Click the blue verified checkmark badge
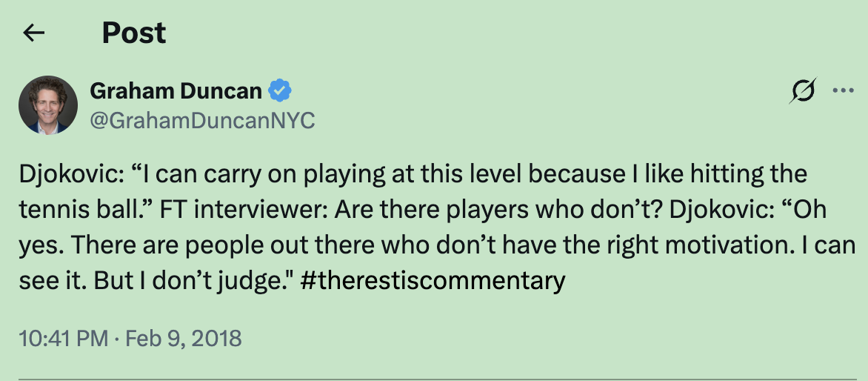The image size is (868, 381). coord(280,91)
